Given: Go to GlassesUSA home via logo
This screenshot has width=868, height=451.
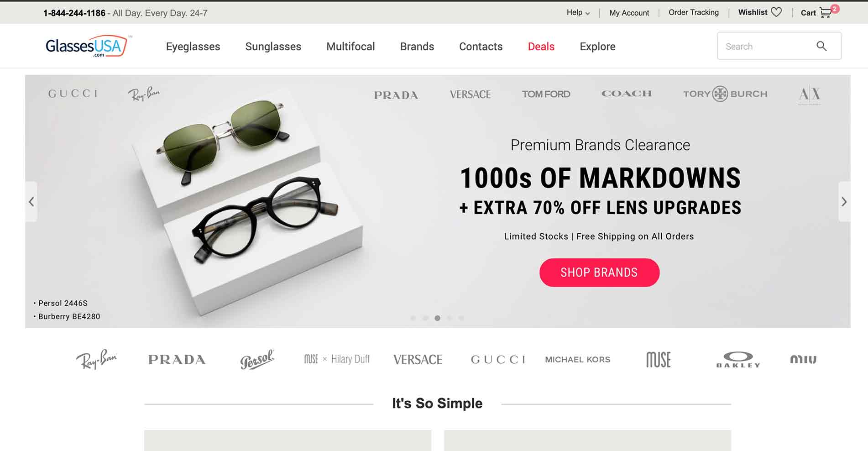Looking at the screenshot, I should point(87,46).
